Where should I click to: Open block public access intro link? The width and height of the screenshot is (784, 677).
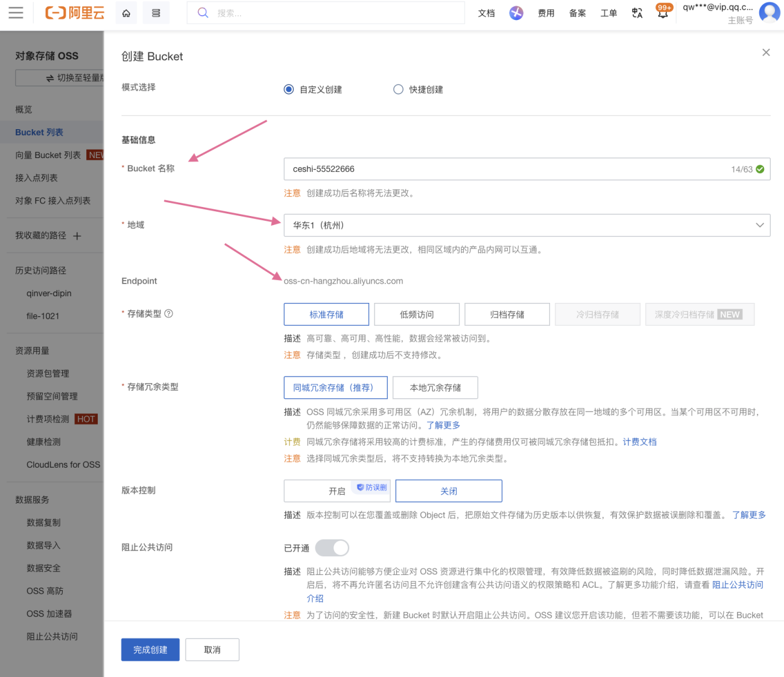(x=738, y=585)
